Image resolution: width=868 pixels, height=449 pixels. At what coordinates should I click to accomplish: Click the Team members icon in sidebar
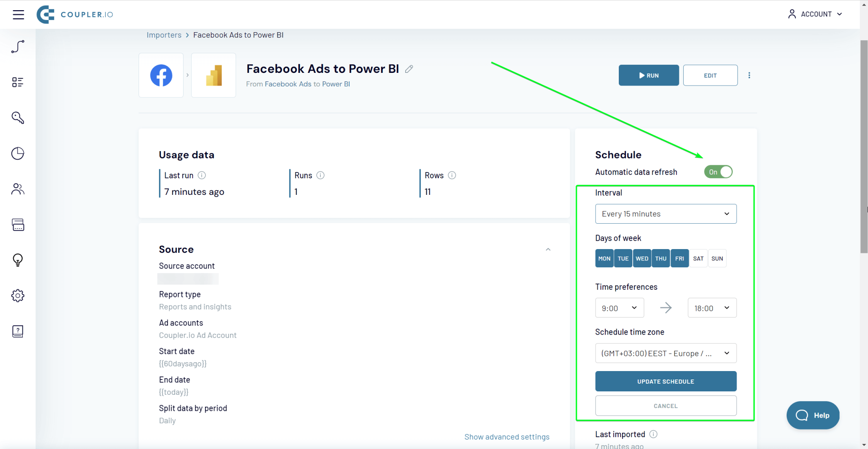tap(17, 189)
